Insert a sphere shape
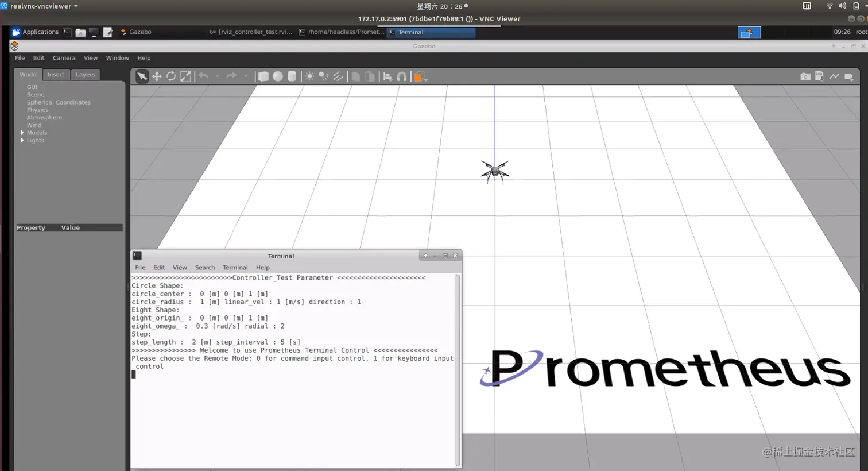Screen dimensions: 868x471 [x=278, y=76]
